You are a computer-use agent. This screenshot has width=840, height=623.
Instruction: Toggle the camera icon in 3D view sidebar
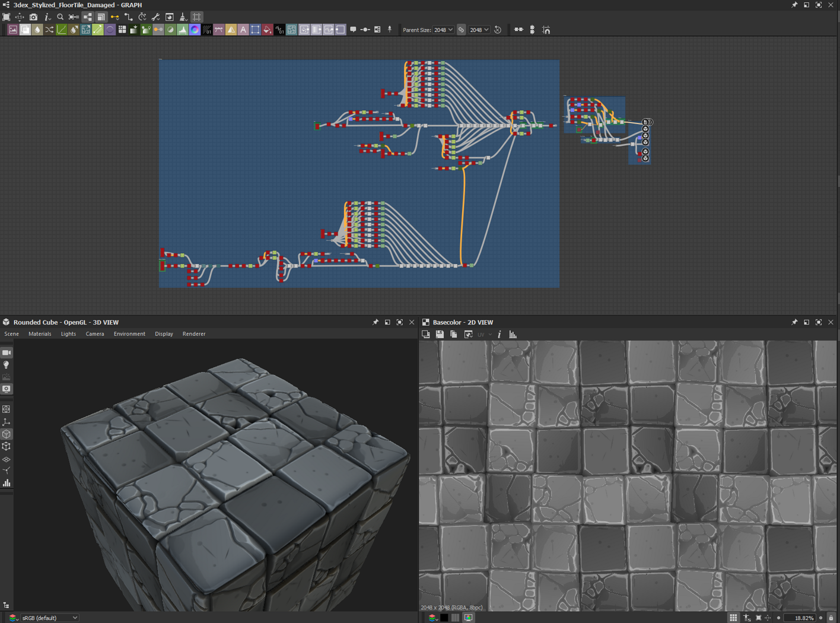pyautogui.click(x=7, y=352)
